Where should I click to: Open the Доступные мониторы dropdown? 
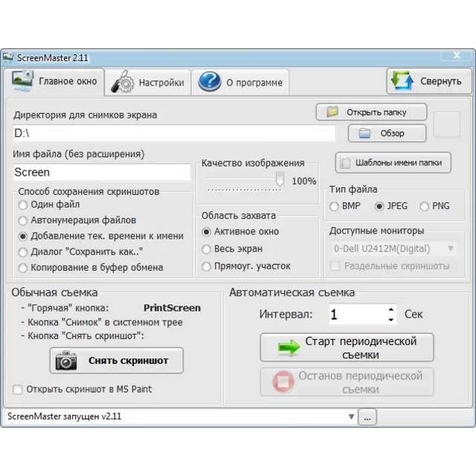[x=393, y=248]
